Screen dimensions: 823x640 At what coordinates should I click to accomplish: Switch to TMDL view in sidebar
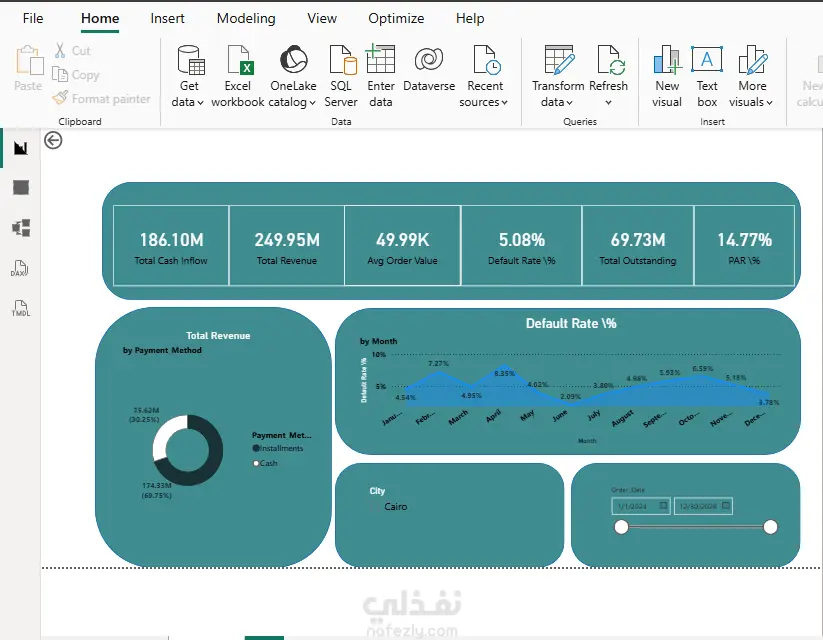[x=20, y=308]
